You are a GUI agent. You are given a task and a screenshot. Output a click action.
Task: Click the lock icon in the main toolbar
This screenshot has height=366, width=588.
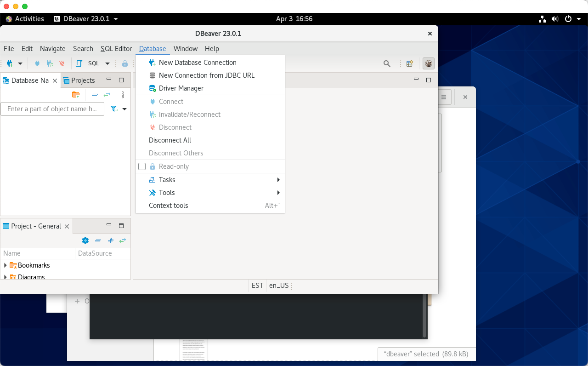124,63
